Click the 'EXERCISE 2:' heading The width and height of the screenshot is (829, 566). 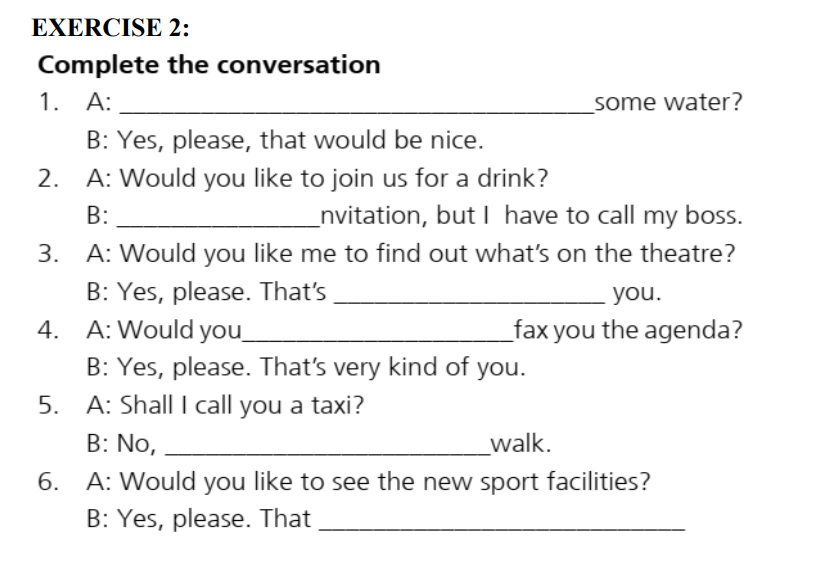(111, 27)
